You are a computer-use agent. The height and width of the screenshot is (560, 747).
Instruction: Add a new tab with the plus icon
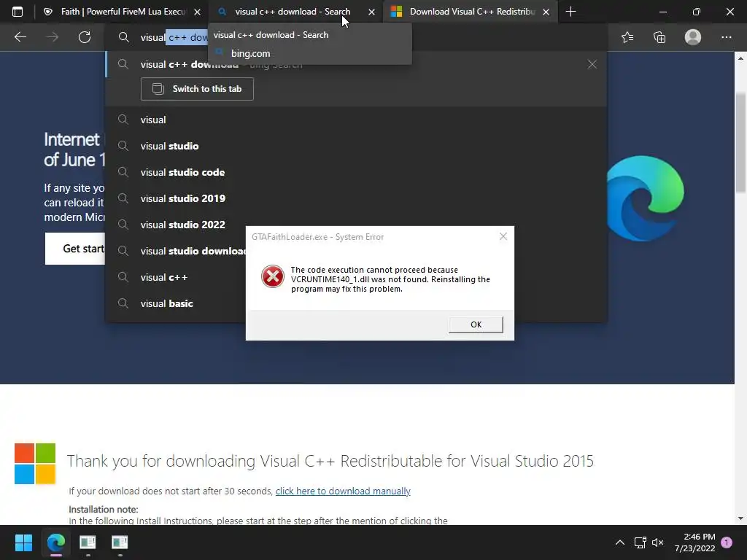tap(570, 12)
